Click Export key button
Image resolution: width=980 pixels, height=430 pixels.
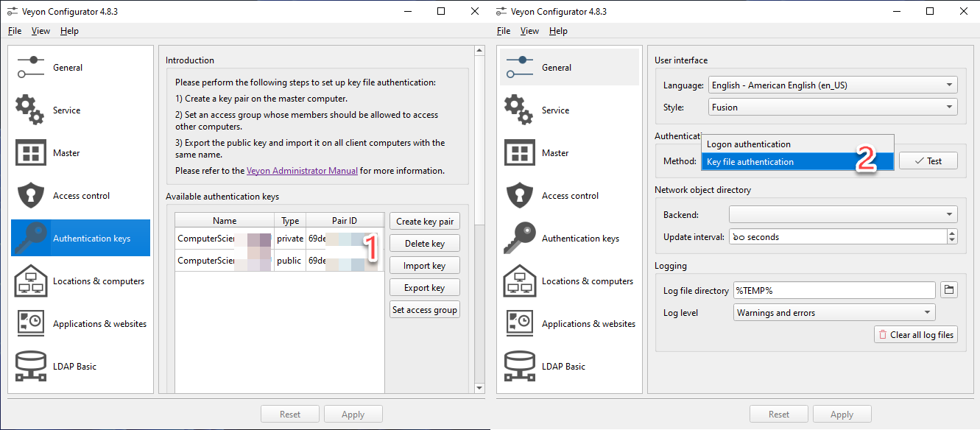(x=425, y=288)
